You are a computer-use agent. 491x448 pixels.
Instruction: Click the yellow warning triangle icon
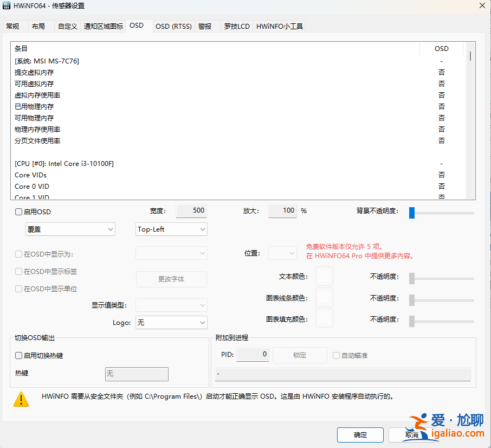(22, 399)
